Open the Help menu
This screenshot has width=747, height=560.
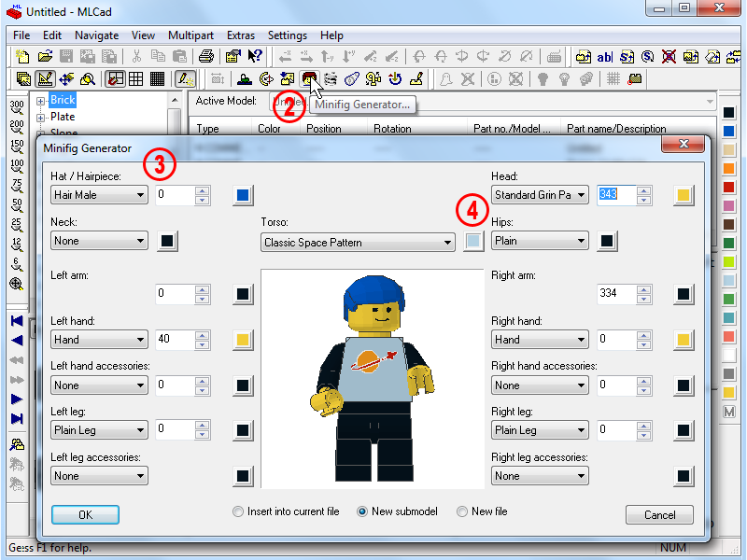[331, 35]
